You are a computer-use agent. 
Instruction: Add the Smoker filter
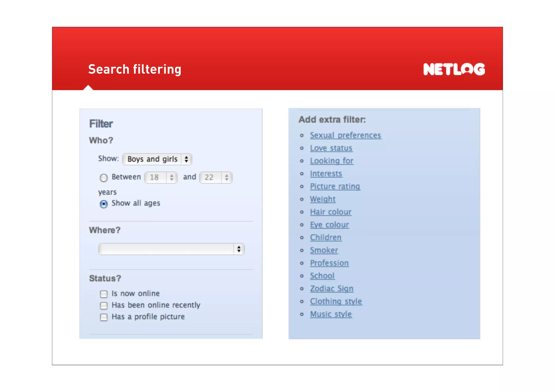point(324,250)
